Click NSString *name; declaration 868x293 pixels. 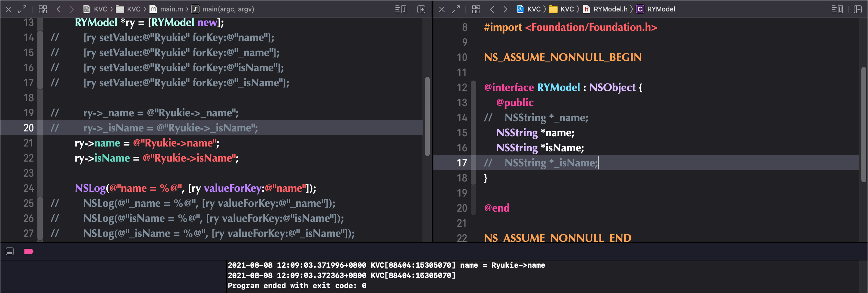click(x=535, y=133)
